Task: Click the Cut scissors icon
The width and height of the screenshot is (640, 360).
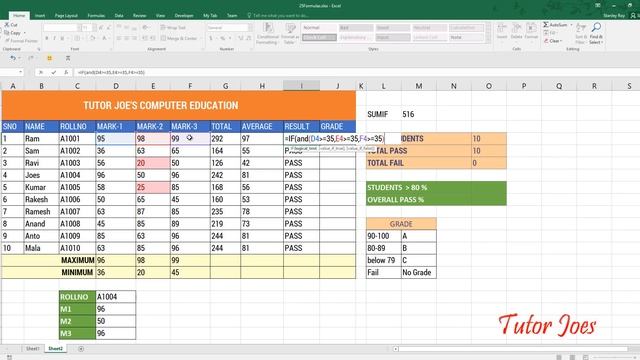Action: click(x=7, y=25)
